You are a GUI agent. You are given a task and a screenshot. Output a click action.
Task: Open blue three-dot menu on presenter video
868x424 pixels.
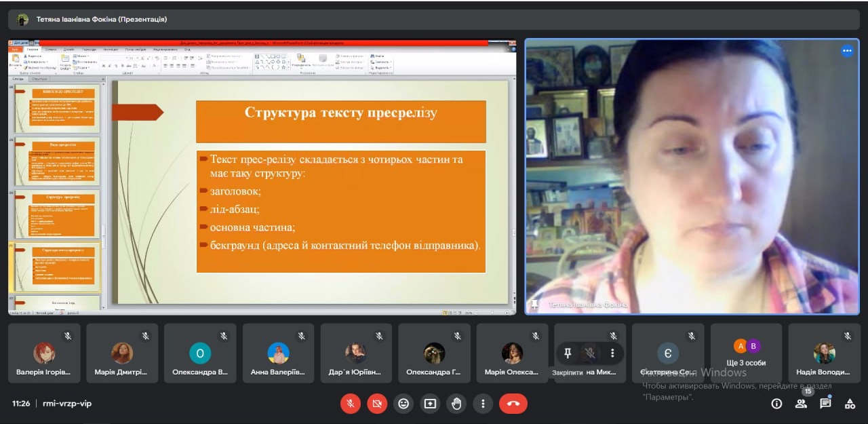(x=847, y=50)
